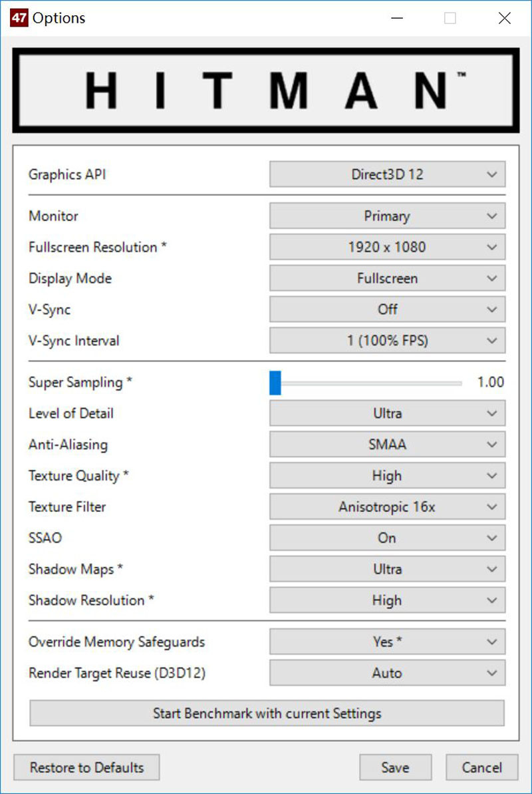Change the Texture Filter dropdown

tap(387, 507)
